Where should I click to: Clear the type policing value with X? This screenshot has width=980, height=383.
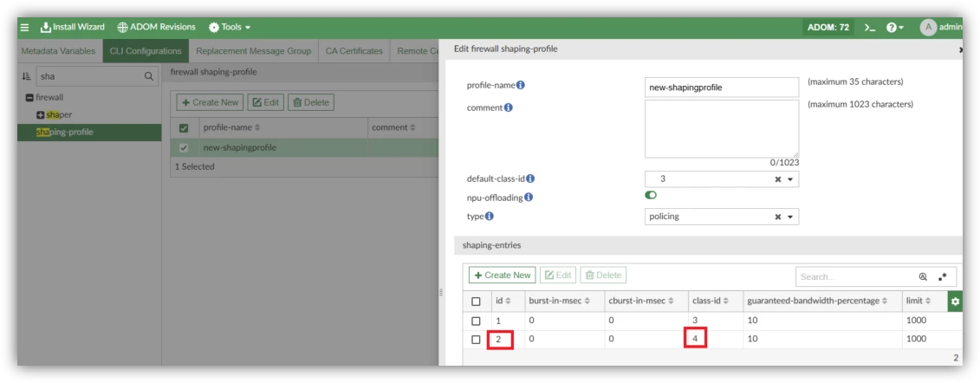778,217
